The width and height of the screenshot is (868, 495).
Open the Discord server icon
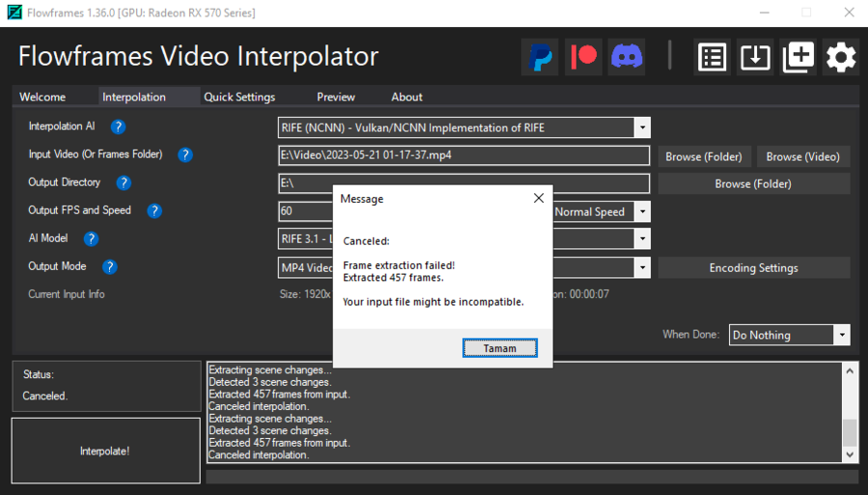click(x=627, y=57)
